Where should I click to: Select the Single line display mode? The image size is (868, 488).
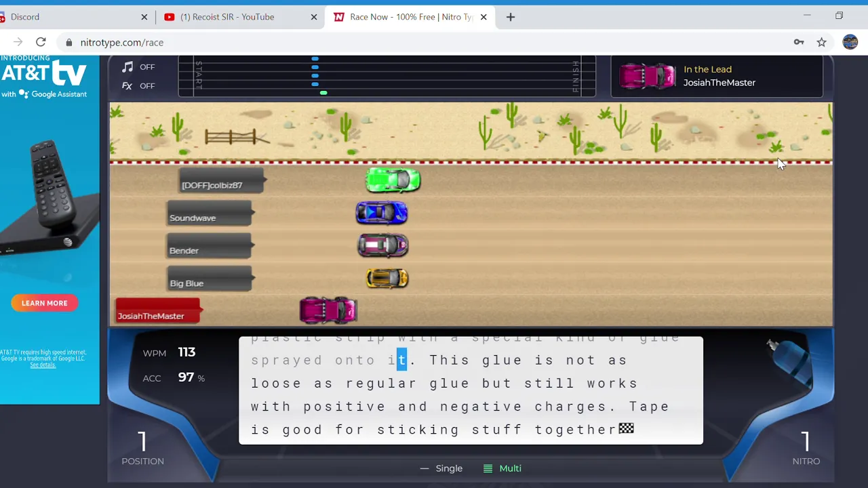point(441,468)
